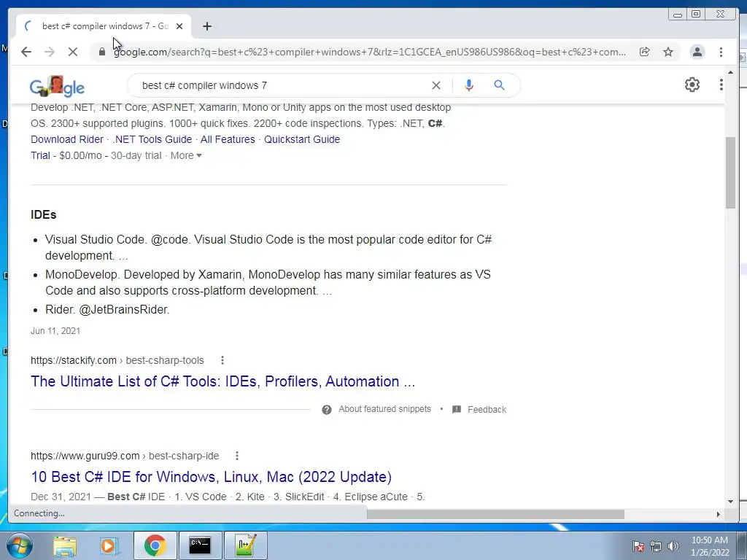The image size is (747, 560).
Task: Switch to Chrome in the taskbar
Action: point(155,545)
